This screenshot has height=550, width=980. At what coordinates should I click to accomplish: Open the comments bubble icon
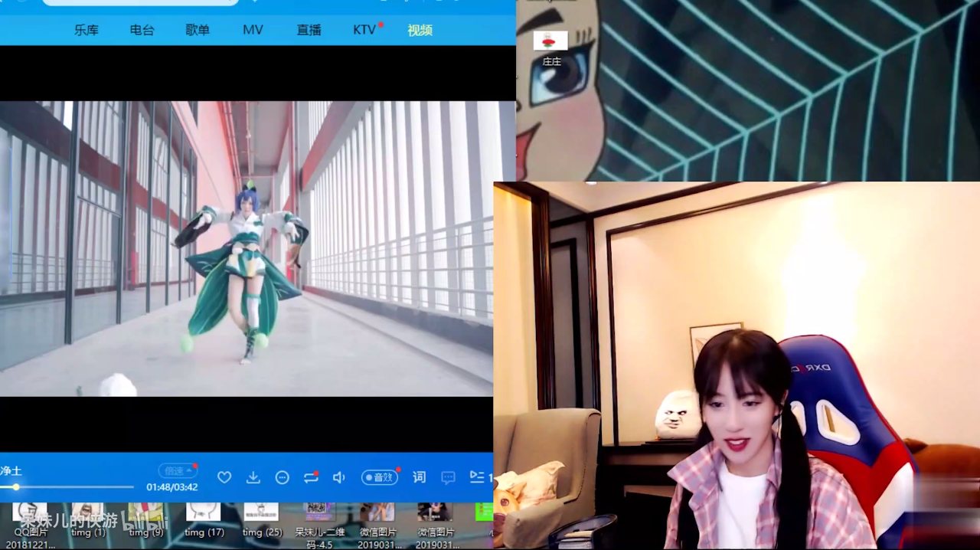(449, 477)
